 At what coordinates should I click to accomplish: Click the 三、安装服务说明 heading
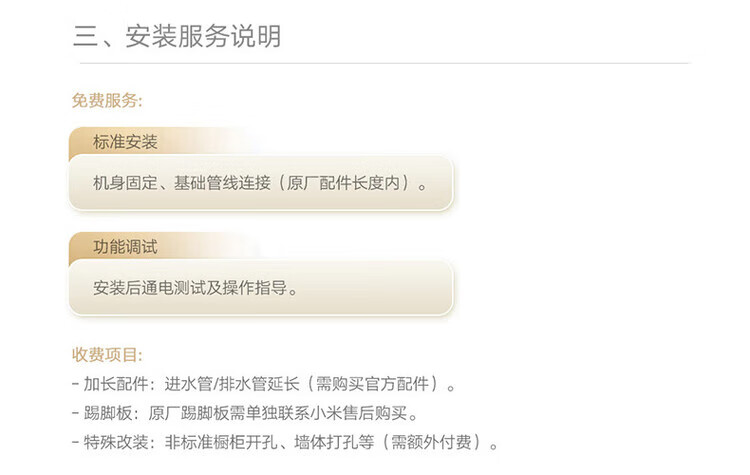177,36
